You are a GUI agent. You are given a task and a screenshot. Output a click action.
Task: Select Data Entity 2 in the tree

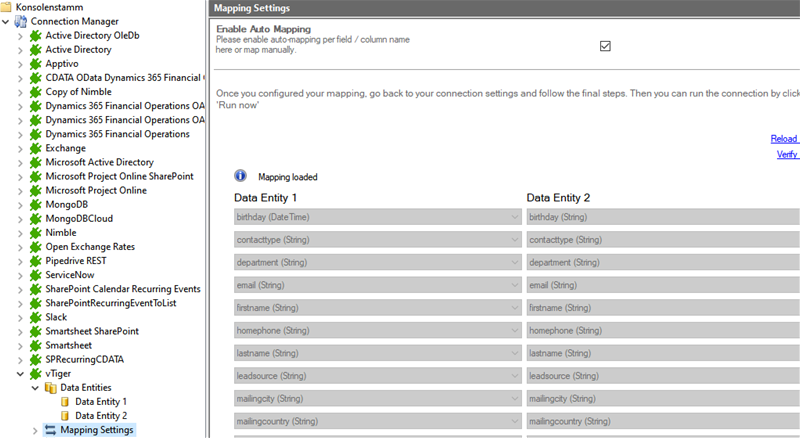tap(101, 415)
